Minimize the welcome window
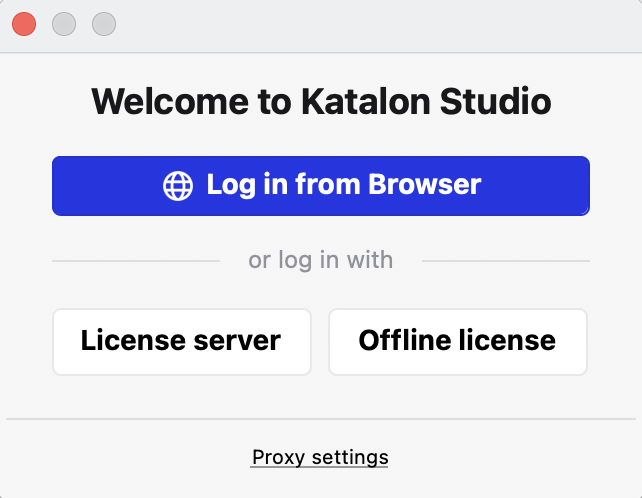This screenshot has width=642, height=498. click(x=64, y=23)
